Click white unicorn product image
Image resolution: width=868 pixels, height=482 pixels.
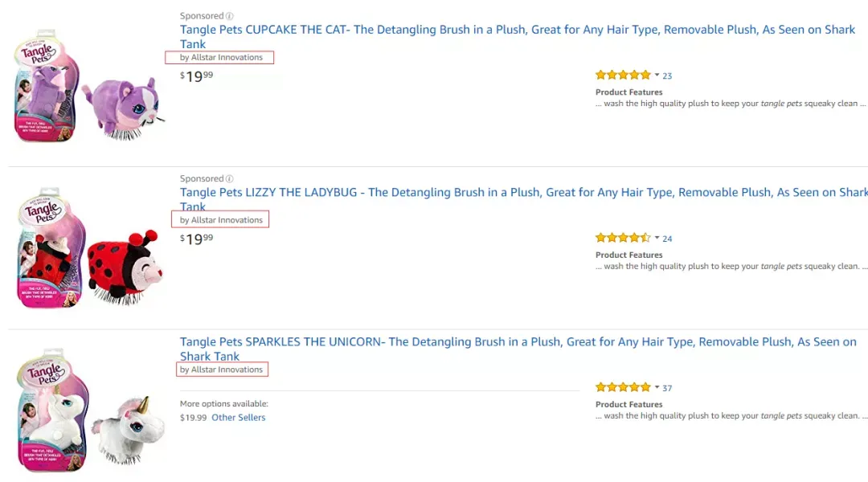(x=88, y=410)
